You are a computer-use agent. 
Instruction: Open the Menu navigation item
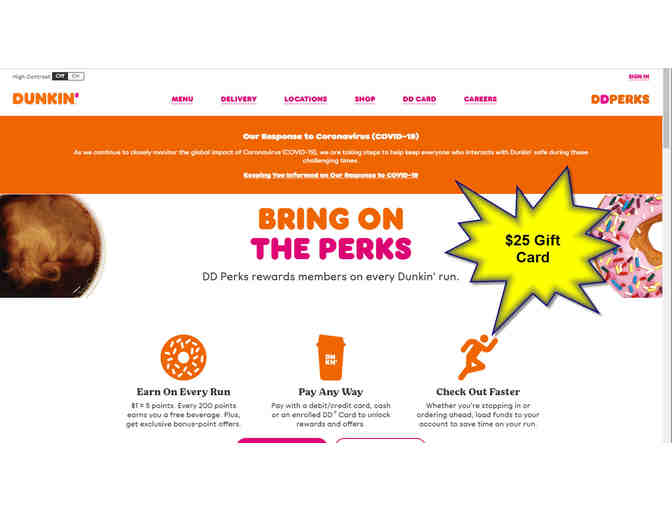(x=182, y=99)
